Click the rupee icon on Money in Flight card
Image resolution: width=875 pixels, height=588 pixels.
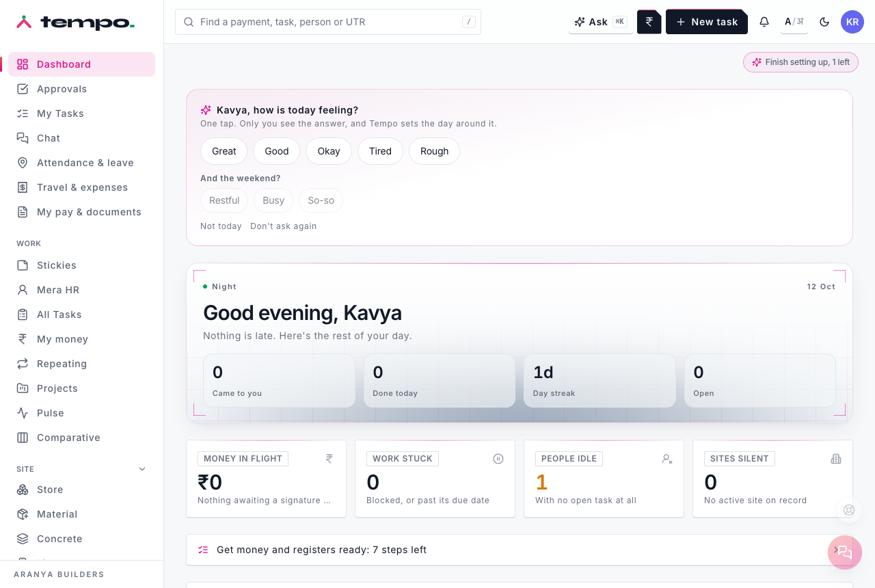329,459
